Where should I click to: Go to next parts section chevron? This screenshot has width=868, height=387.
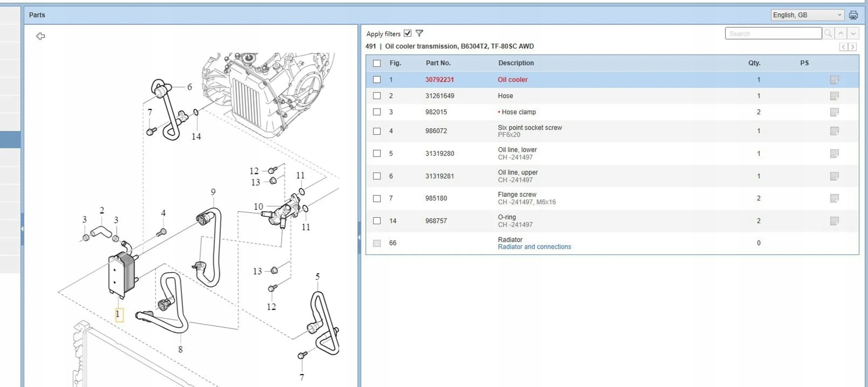(852, 47)
